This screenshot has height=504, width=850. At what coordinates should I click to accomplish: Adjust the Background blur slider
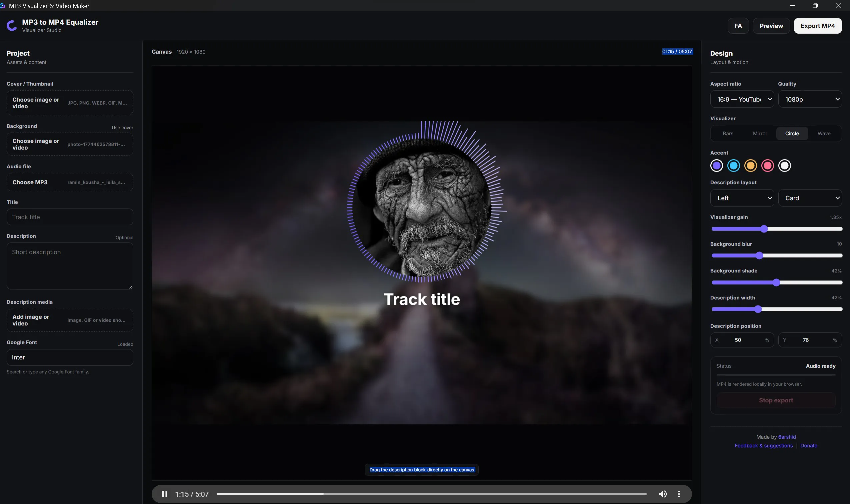777,255
